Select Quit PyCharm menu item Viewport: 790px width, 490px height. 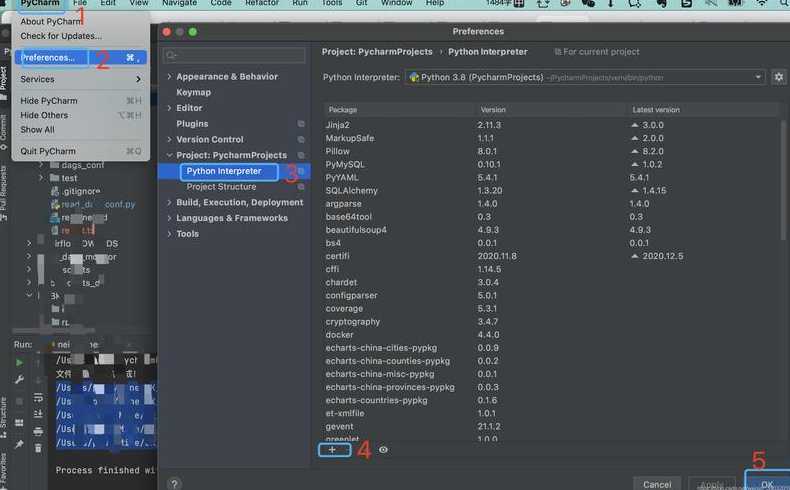point(81,151)
